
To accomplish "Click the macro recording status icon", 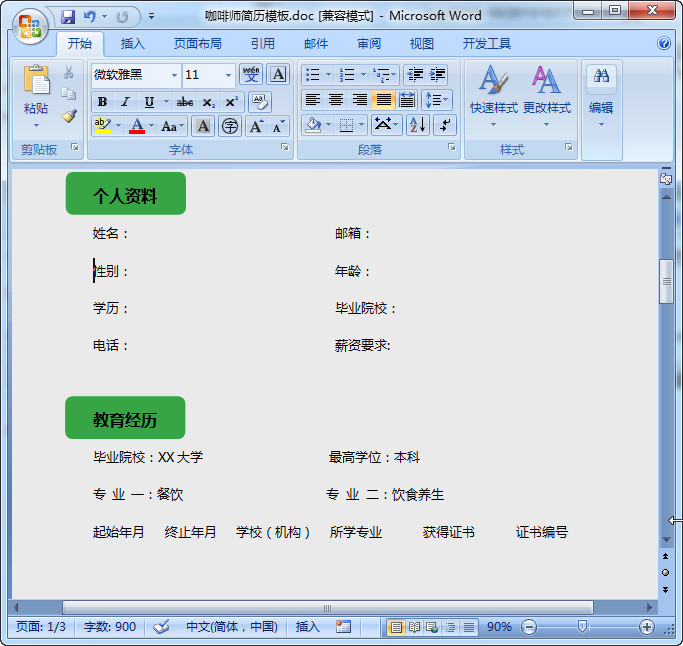I will coord(343,627).
